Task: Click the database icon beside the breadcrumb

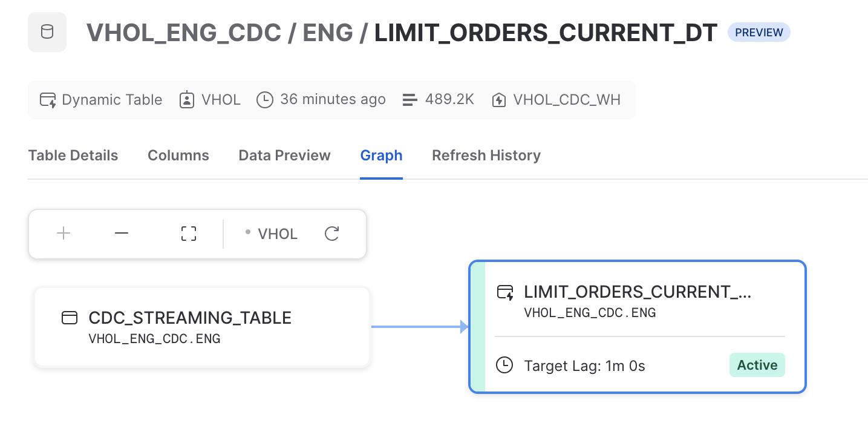Action: click(47, 32)
